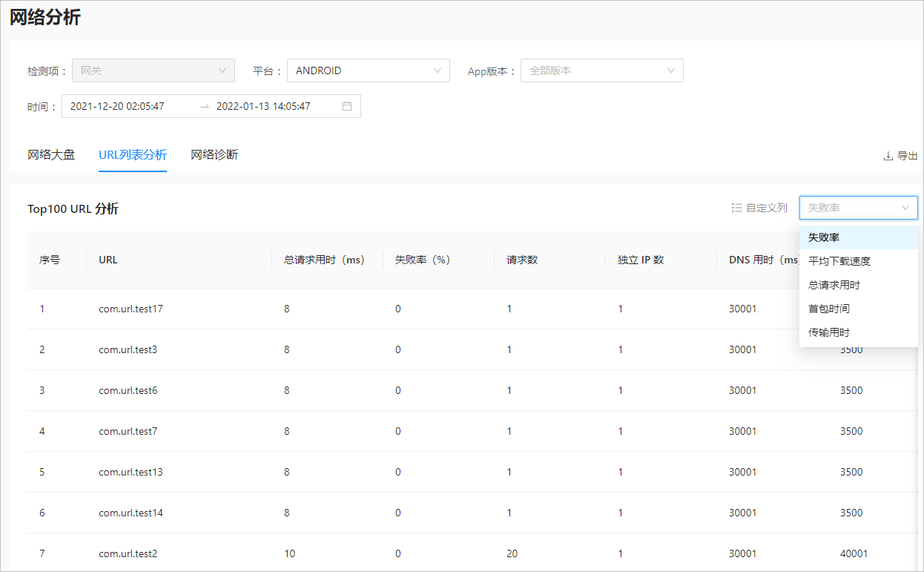Click the Top100 URL 分析 heading
The height and width of the screenshot is (572, 924).
tap(73, 208)
